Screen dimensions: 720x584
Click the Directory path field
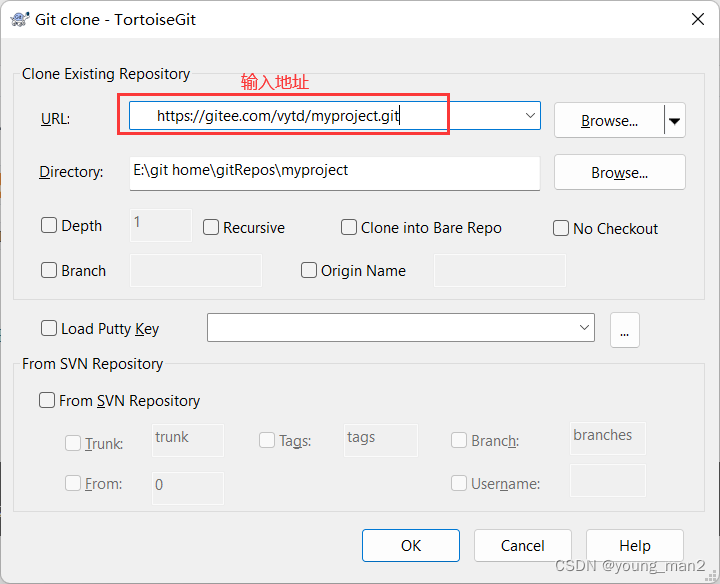[335, 173]
